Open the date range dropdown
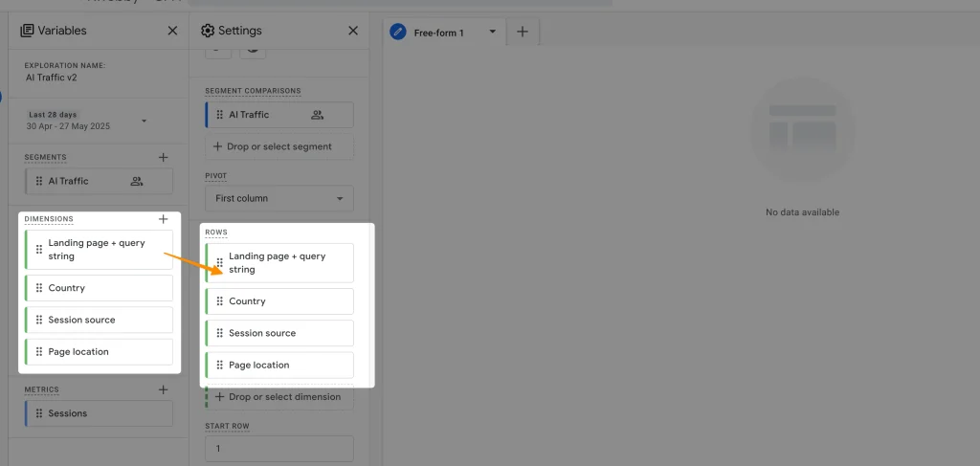Image resolution: width=980 pixels, height=466 pixels. point(144,121)
